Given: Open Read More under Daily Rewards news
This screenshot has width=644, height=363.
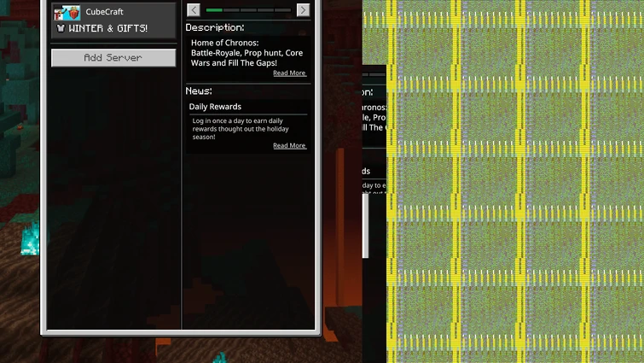Looking at the screenshot, I should click(289, 145).
